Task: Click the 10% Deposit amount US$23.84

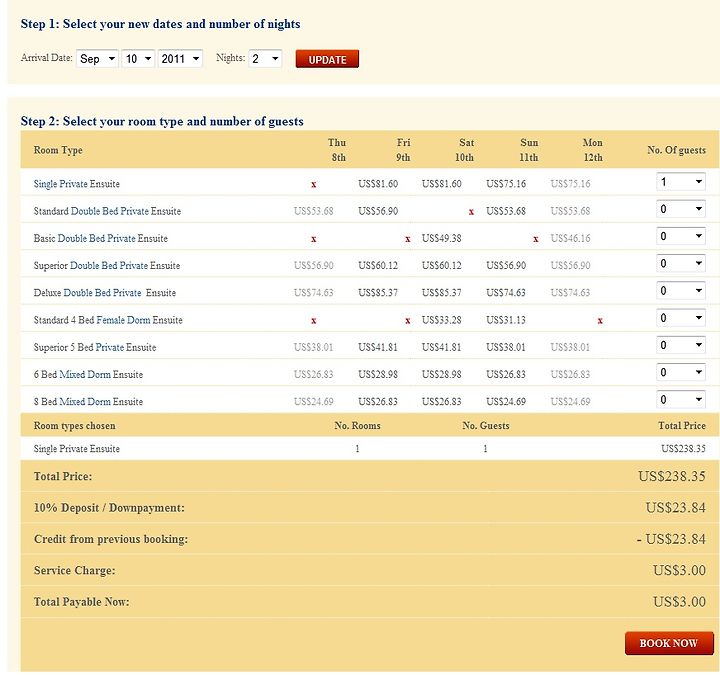Action: tap(675, 507)
